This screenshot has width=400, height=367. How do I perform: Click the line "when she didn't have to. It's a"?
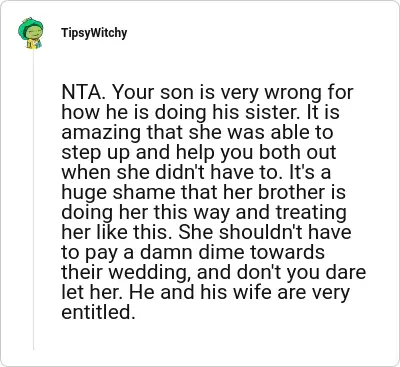[196, 172]
